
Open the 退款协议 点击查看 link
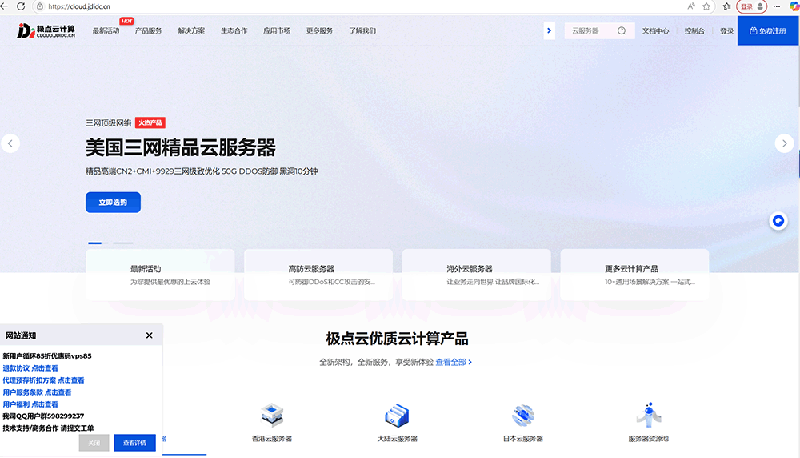30,368
